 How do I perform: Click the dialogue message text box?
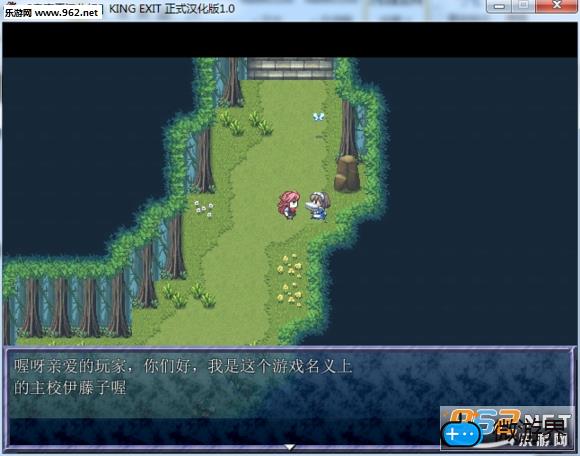290,399
